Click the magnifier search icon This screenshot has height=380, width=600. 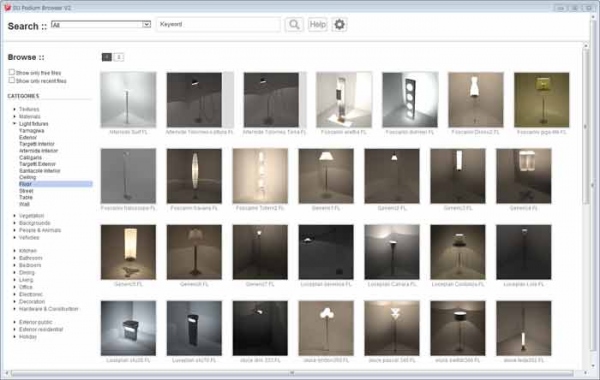click(x=294, y=24)
